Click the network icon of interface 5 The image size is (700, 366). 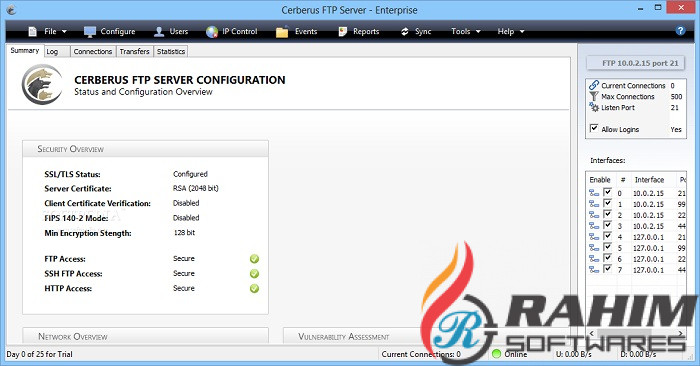(x=594, y=248)
